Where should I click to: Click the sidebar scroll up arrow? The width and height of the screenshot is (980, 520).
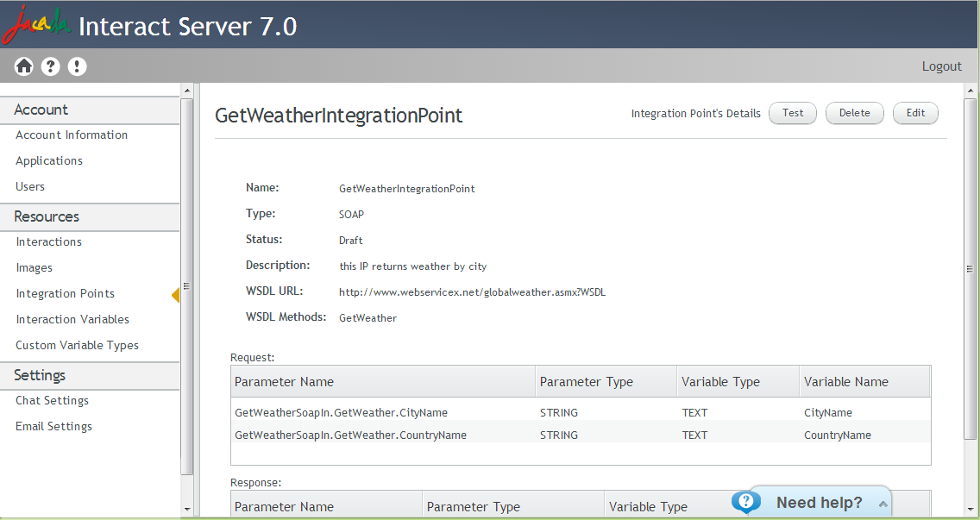187,91
